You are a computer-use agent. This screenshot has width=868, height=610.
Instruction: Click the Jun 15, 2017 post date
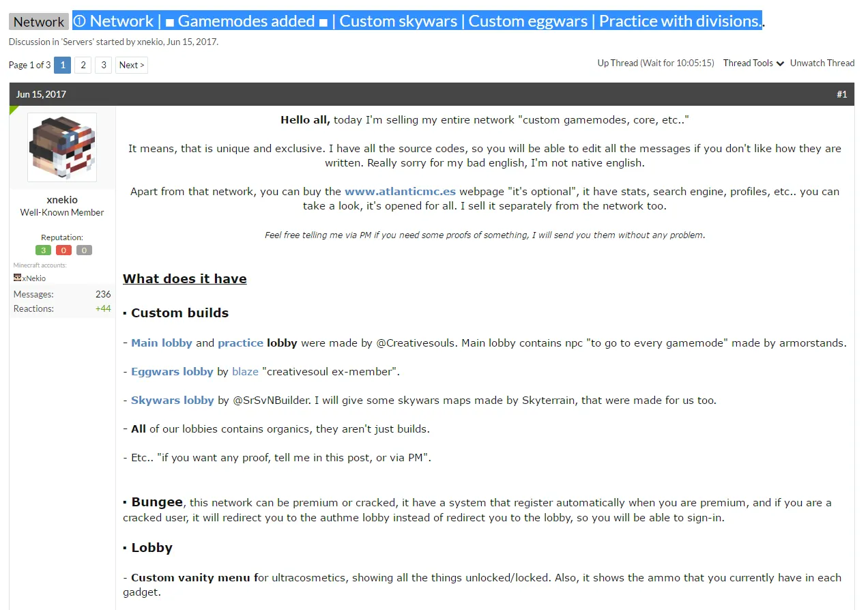click(x=41, y=94)
